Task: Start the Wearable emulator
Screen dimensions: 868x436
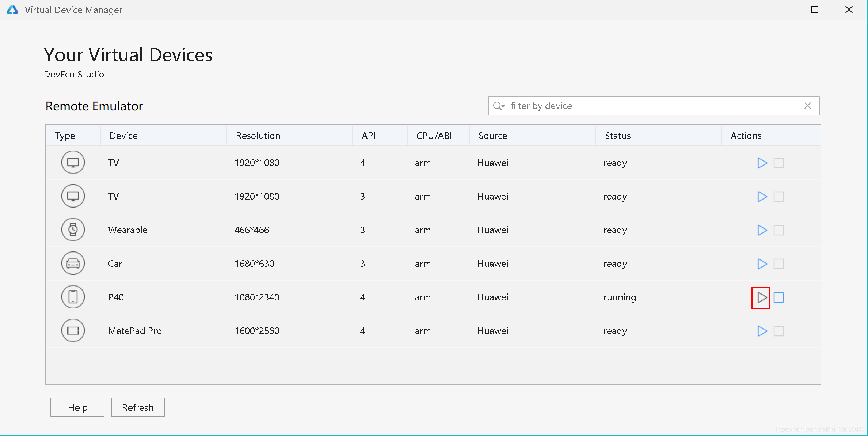Action: (x=762, y=230)
